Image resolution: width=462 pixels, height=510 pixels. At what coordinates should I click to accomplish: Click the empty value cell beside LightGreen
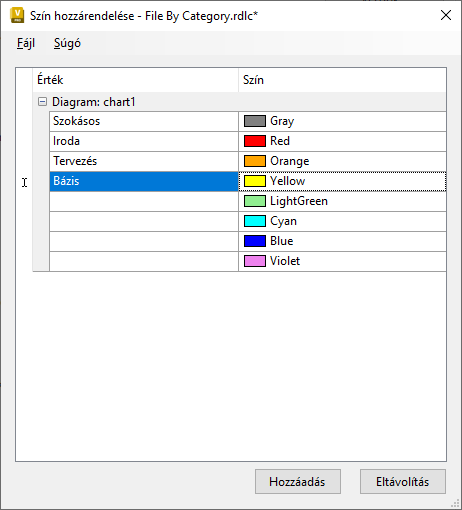144,201
